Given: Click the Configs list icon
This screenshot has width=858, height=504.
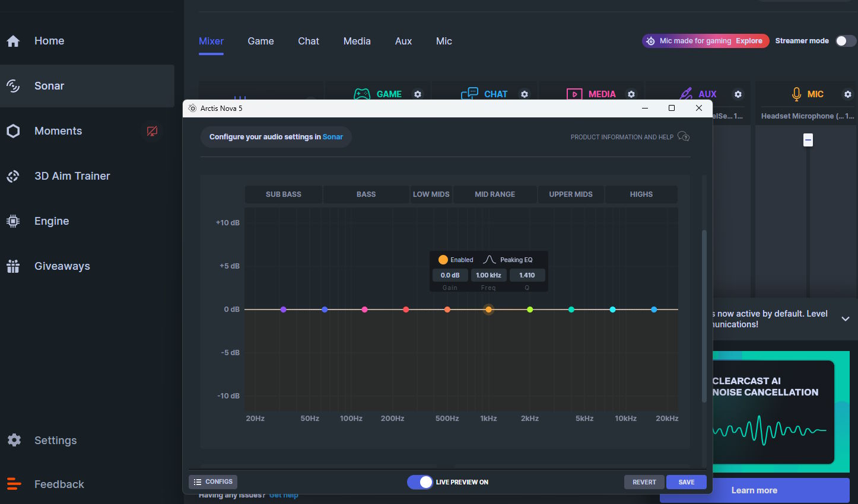Looking at the screenshot, I should [x=198, y=482].
